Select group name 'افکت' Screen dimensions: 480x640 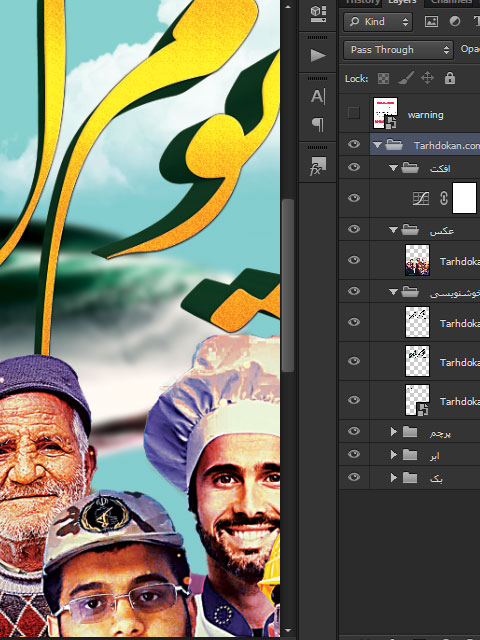(x=440, y=168)
